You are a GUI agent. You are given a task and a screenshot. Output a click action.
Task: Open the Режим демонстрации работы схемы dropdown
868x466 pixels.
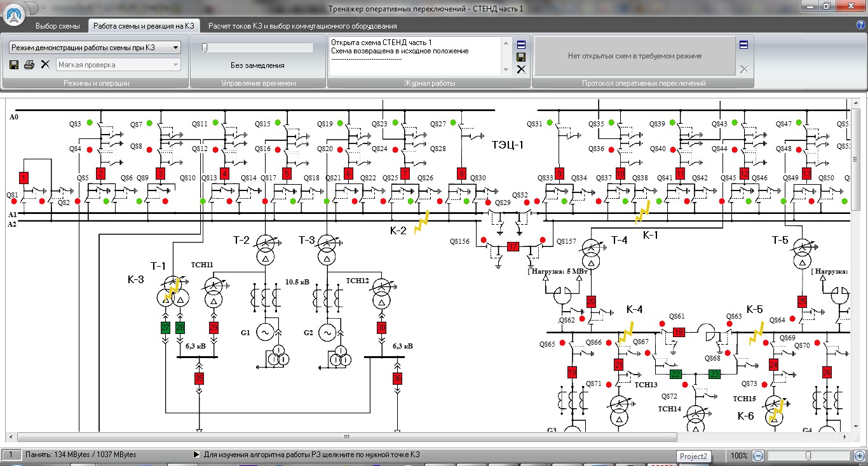pos(95,48)
